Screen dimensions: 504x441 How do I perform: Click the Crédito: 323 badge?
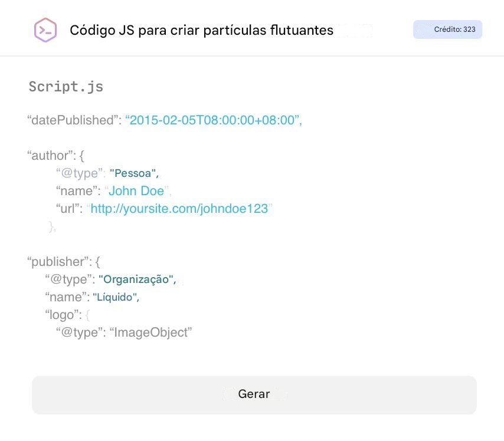tap(447, 29)
